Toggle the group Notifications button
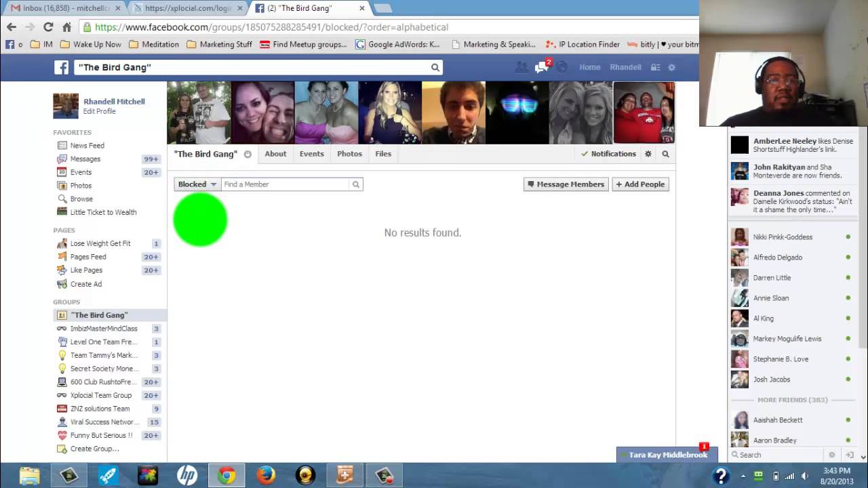This screenshot has height=488, width=868. point(608,154)
